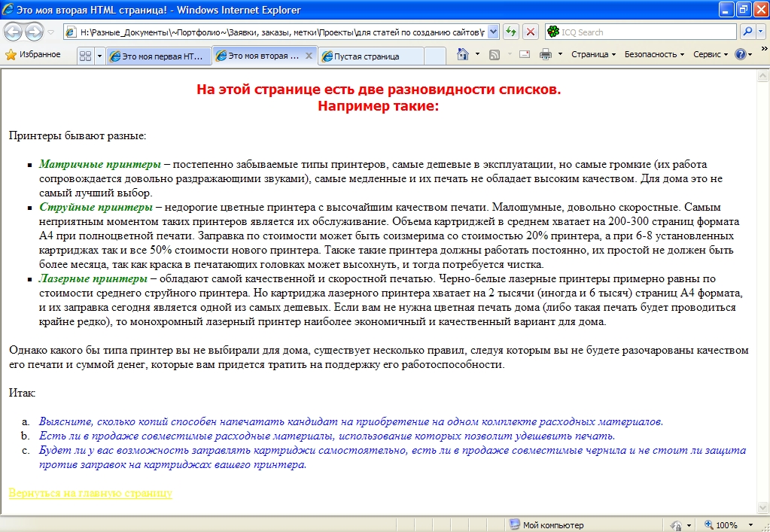770x532 pixels.
Task: Show more toolbar commands via double chevron
Action: 764,49
